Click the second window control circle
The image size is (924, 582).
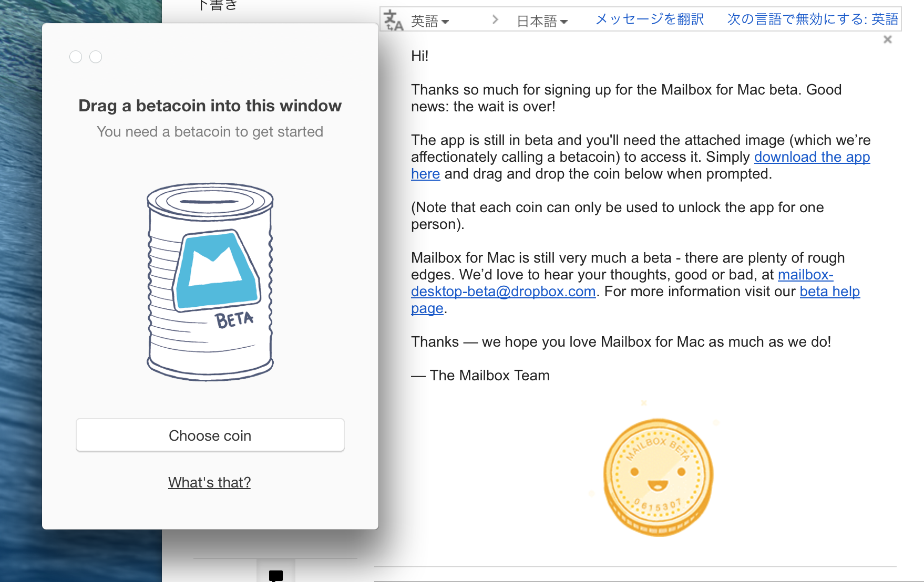coord(96,57)
